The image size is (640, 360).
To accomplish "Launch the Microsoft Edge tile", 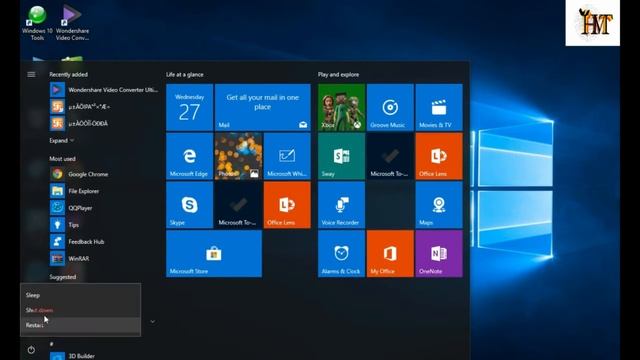I will tap(189, 156).
